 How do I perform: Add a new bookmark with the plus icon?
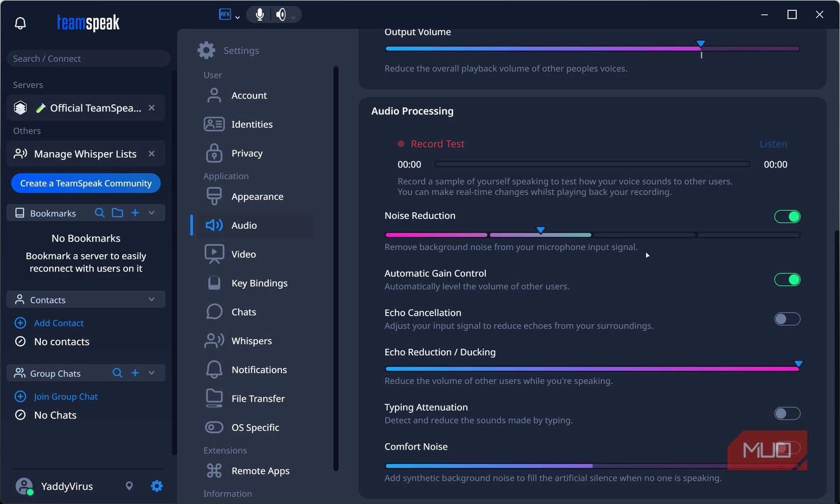pos(135,213)
